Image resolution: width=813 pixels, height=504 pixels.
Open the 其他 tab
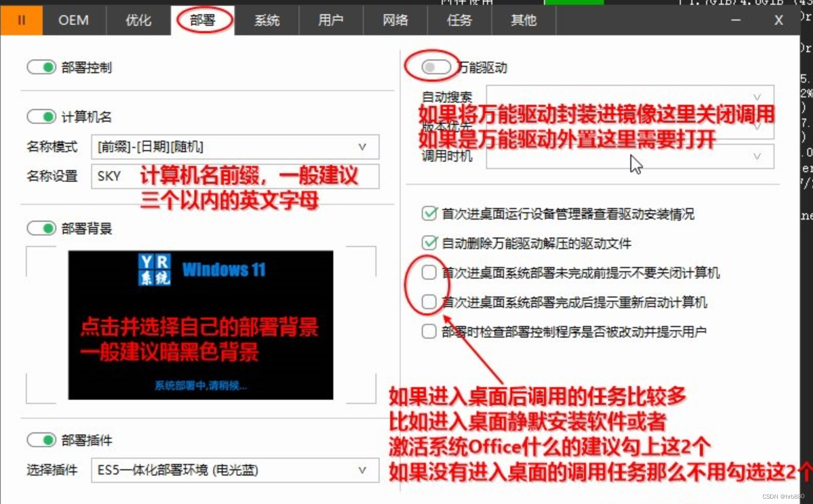(524, 21)
